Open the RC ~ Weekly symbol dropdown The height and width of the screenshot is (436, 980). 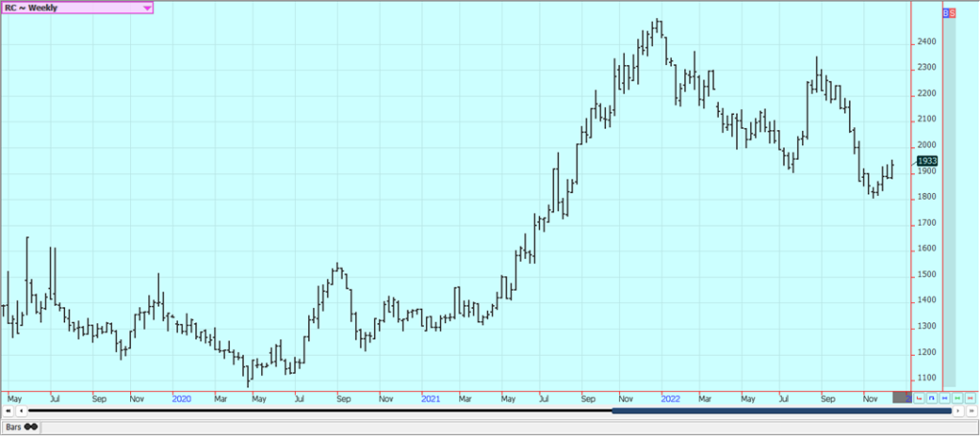coord(77,8)
